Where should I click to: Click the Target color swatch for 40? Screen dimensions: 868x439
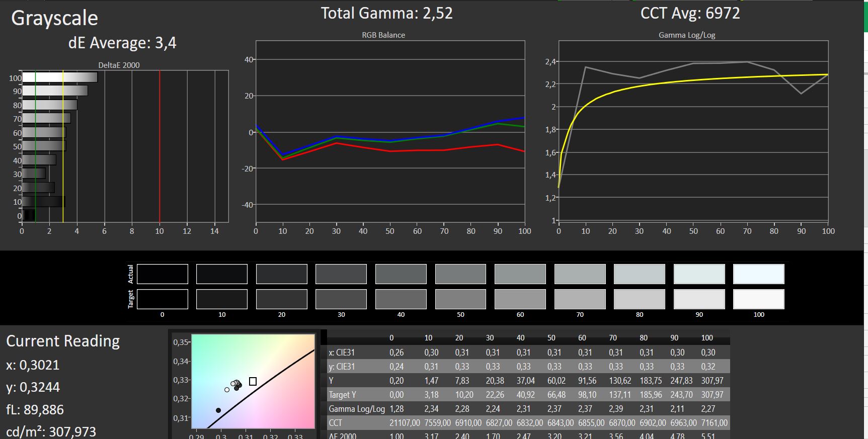pos(401,299)
